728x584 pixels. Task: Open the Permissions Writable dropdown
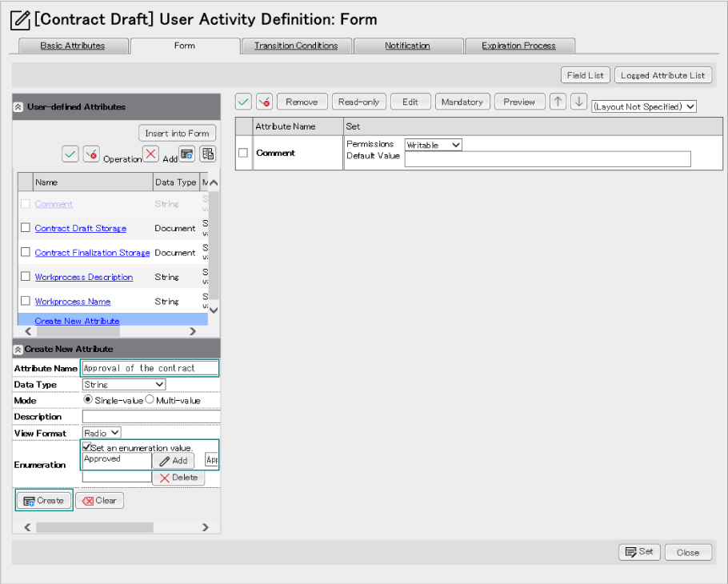(x=433, y=145)
